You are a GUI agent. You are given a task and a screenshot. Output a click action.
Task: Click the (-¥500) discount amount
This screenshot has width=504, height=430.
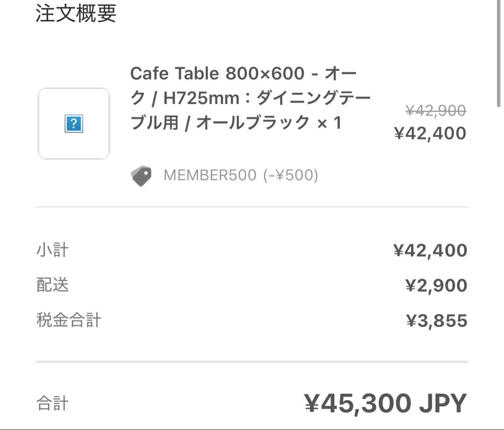[291, 176]
